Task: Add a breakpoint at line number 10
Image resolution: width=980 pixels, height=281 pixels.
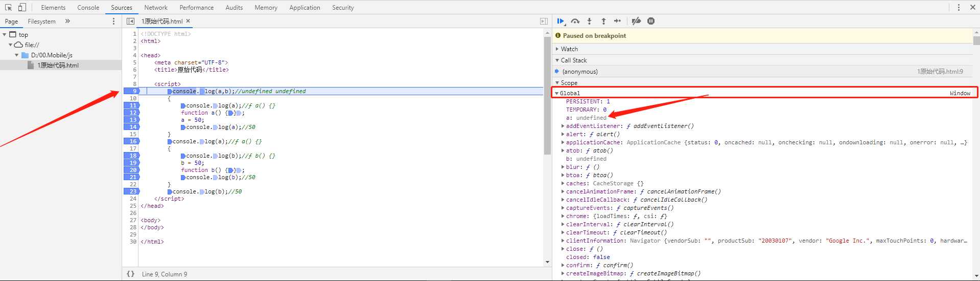Action: coord(133,98)
